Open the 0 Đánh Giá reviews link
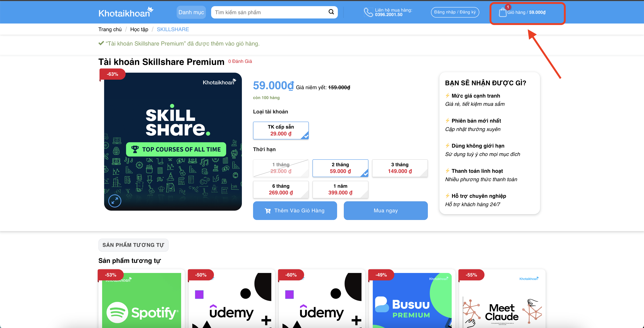 point(240,61)
